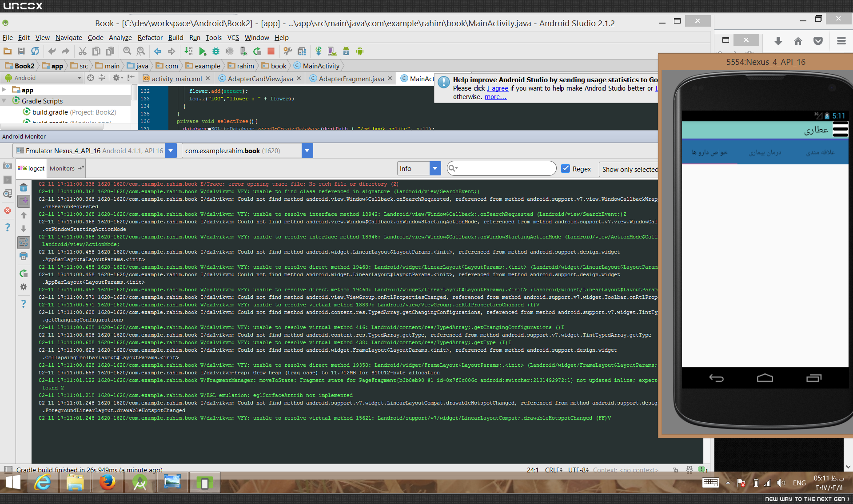This screenshot has width=853, height=504.
Task: Expand the app node in project tree
Action: click(x=4, y=90)
